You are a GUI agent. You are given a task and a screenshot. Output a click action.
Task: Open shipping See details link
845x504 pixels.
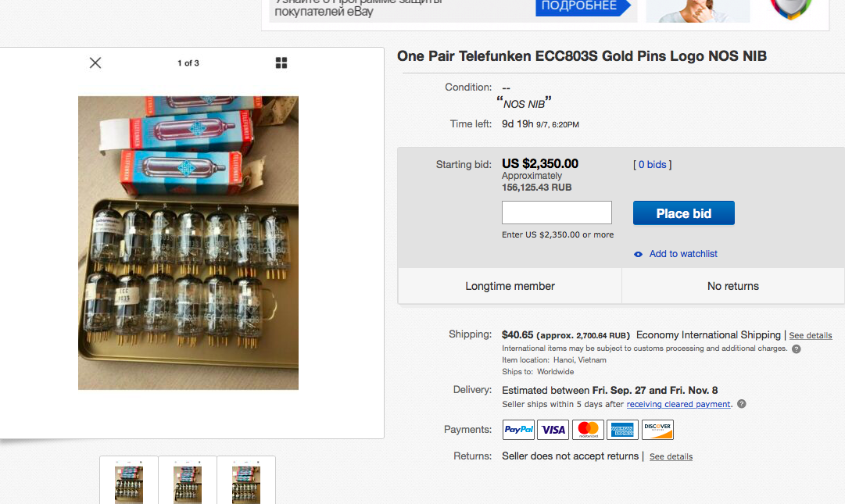[811, 335]
